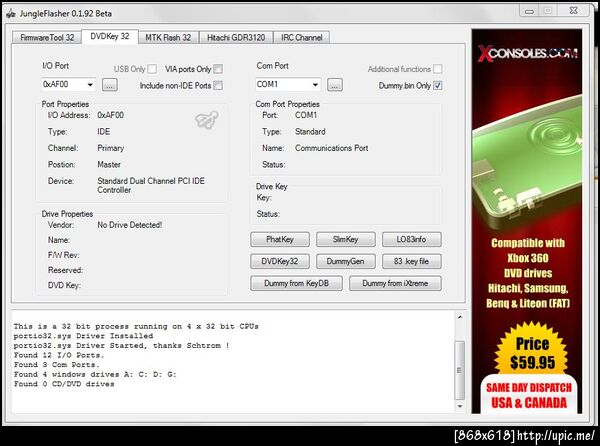Click the 'No Drive Detected!' vendor text
Screen dimensions: 600x446
130,225
